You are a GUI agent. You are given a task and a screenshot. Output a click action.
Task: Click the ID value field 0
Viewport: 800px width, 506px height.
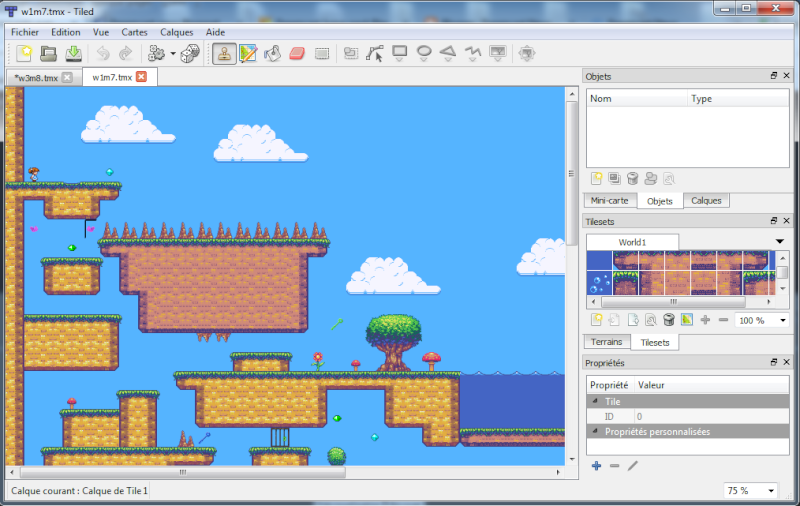point(711,416)
